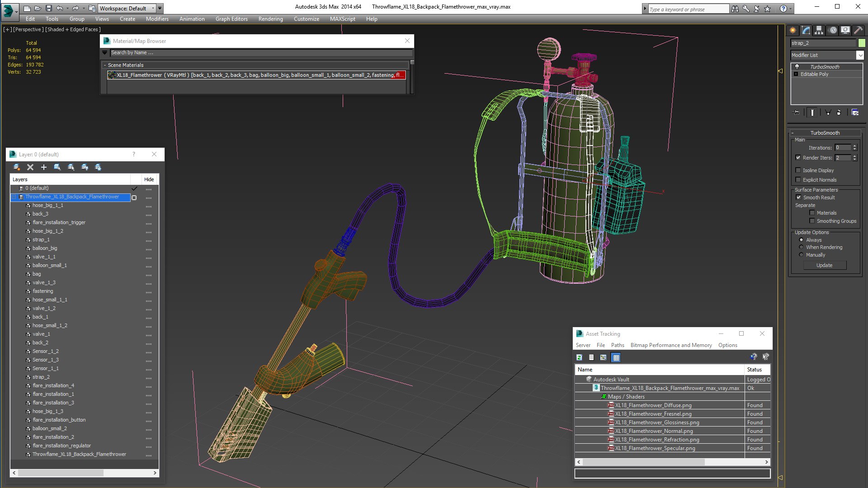This screenshot has width=868, height=488.
Task: Open the Paths menu in Asset Tracking
Action: tap(617, 345)
